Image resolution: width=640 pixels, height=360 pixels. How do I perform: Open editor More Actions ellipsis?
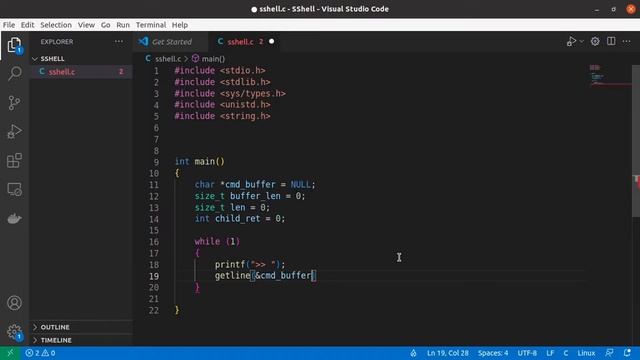627,41
